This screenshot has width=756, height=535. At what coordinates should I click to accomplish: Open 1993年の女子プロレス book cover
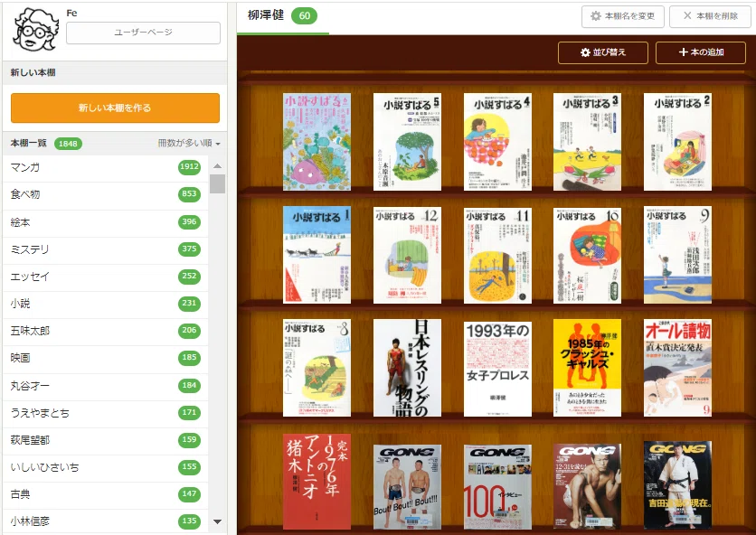pos(497,370)
